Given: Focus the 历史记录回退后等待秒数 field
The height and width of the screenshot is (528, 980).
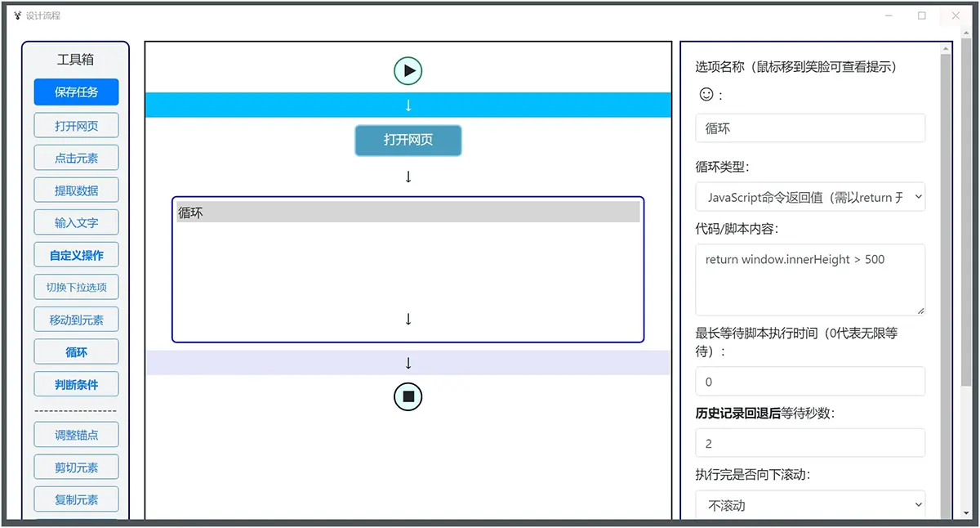Looking at the screenshot, I should pos(809,443).
